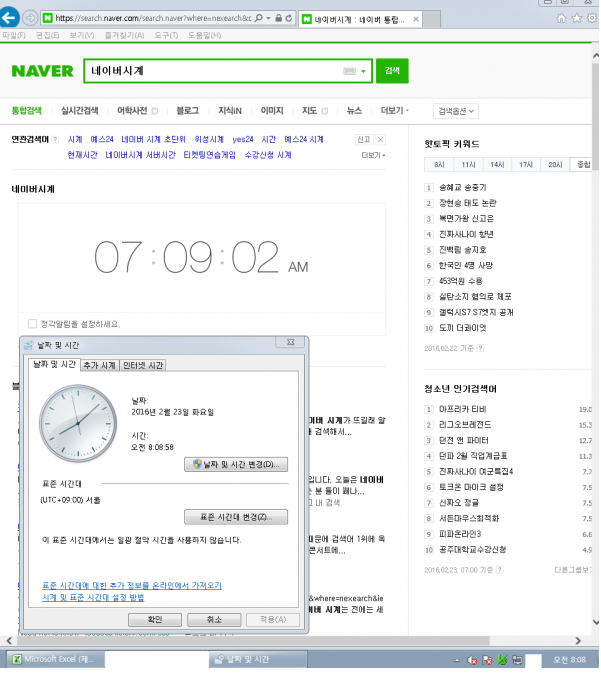601x677 pixels.
Task: Open the 즐겨찾기(A) menu
Action: click(124, 35)
